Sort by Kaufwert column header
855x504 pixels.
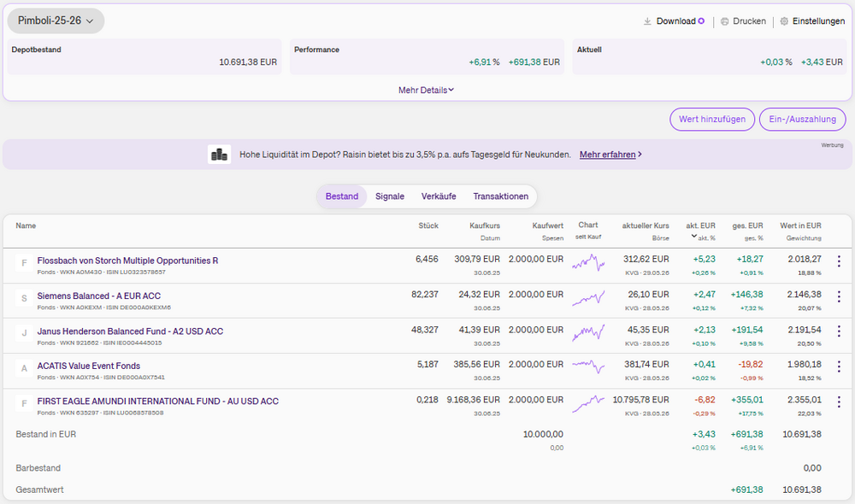[x=548, y=226]
